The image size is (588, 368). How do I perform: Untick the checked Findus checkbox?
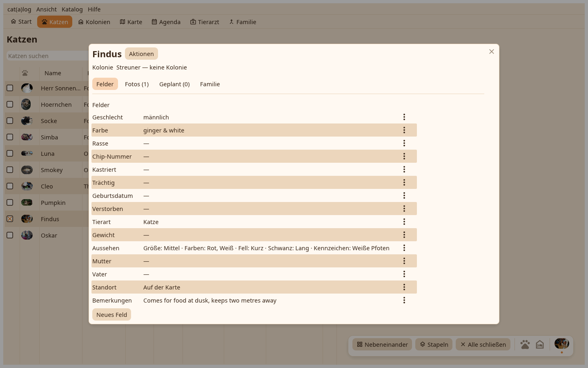pyautogui.click(x=10, y=219)
